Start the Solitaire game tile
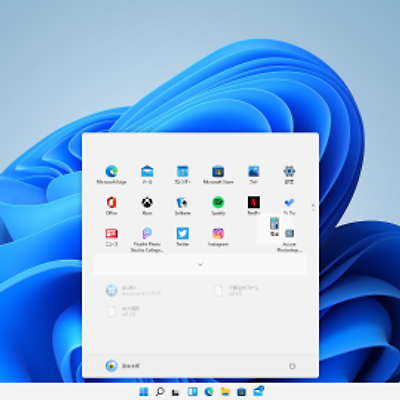This screenshot has width=400, height=400. pos(183,205)
